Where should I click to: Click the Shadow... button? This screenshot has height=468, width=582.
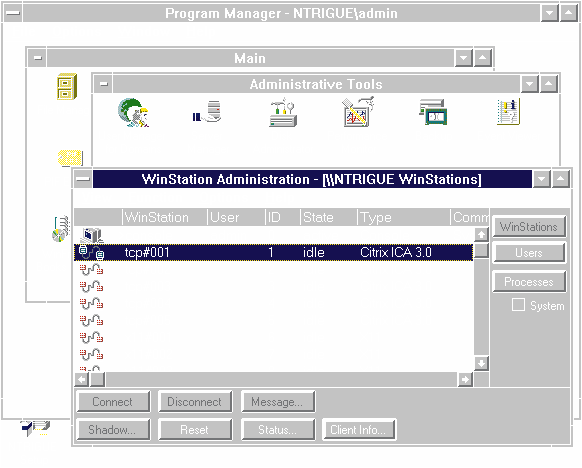click(x=113, y=430)
